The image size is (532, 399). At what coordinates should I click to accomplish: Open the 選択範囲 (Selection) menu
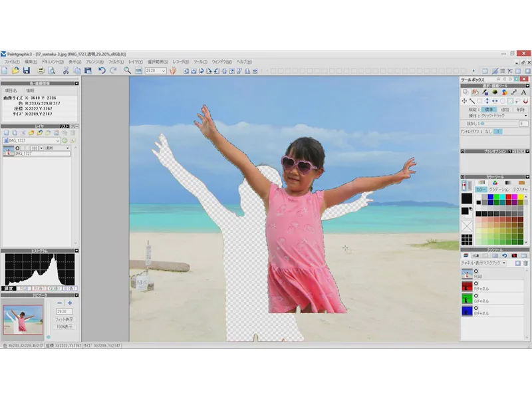coord(157,61)
